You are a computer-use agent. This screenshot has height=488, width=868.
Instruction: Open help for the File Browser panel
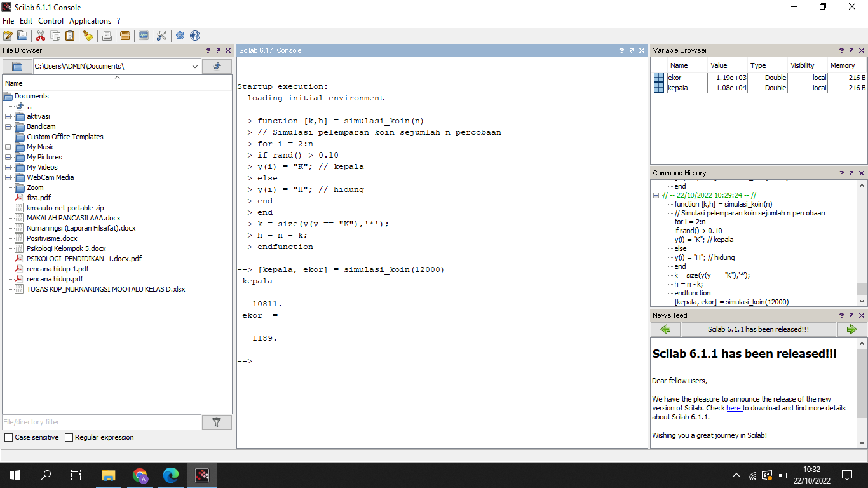tap(208, 50)
